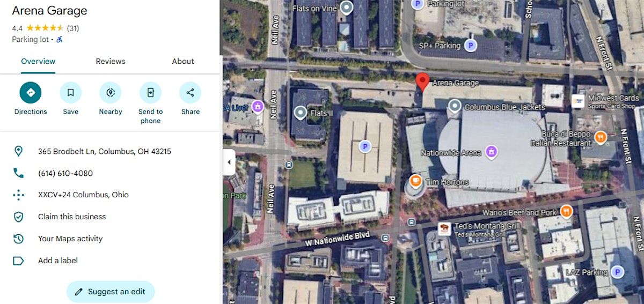Select Buca di Beppo restaurant marker

601,137
